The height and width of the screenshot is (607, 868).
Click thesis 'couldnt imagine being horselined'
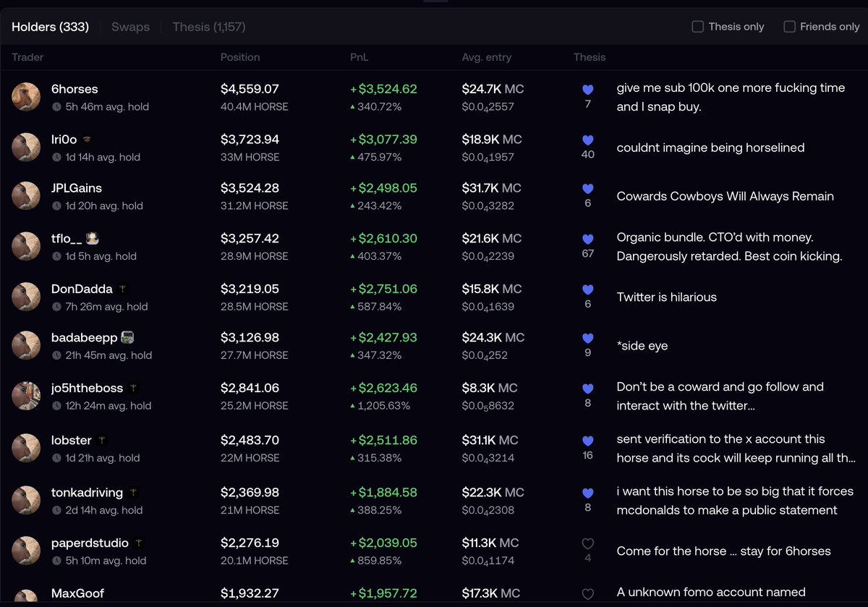[x=710, y=148]
